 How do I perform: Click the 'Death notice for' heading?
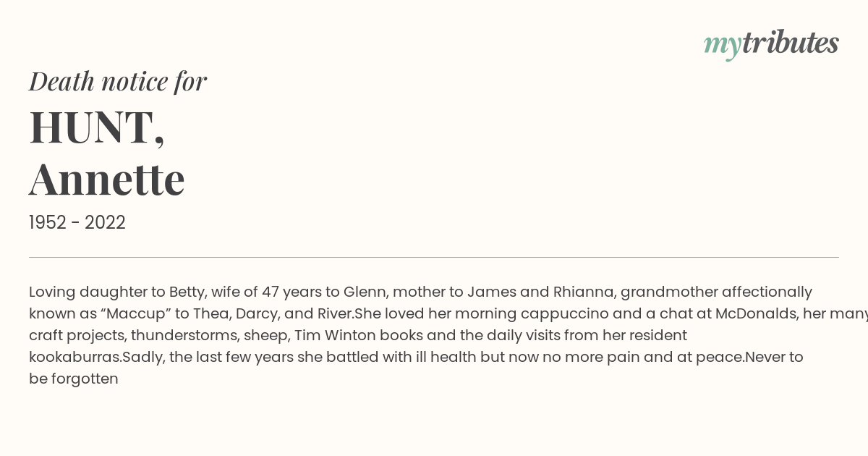pyautogui.click(x=118, y=82)
